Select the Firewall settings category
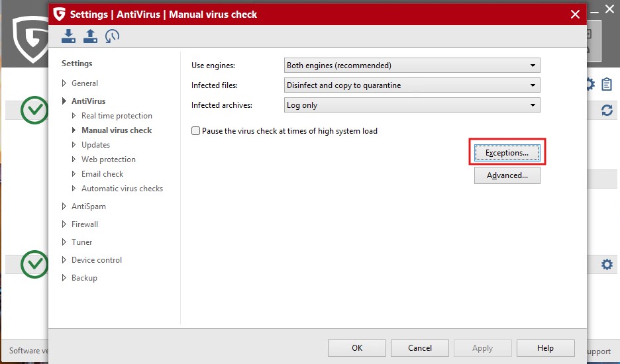This screenshot has height=364, width=620. [x=85, y=224]
